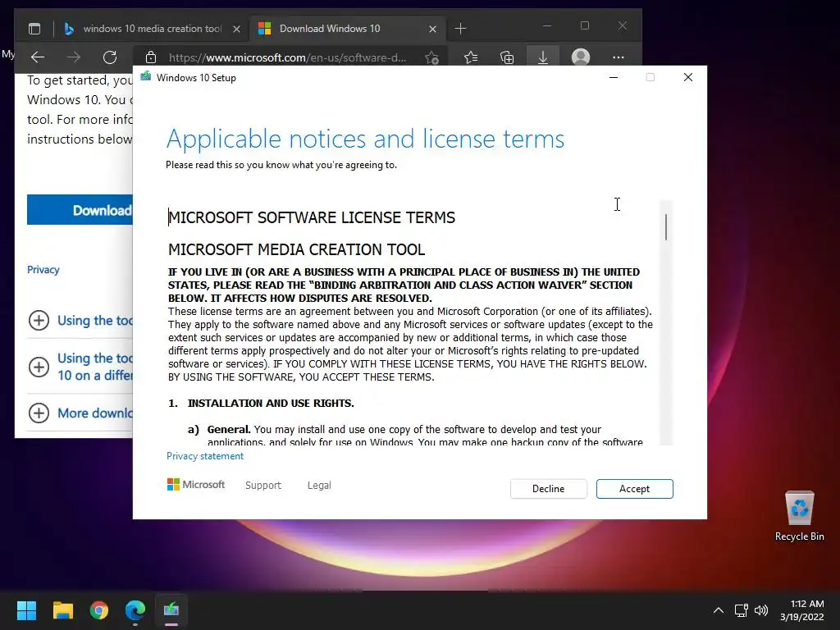Launch Google Chrome from the taskbar
The width and height of the screenshot is (840, 630).
(x=99, y=610)
